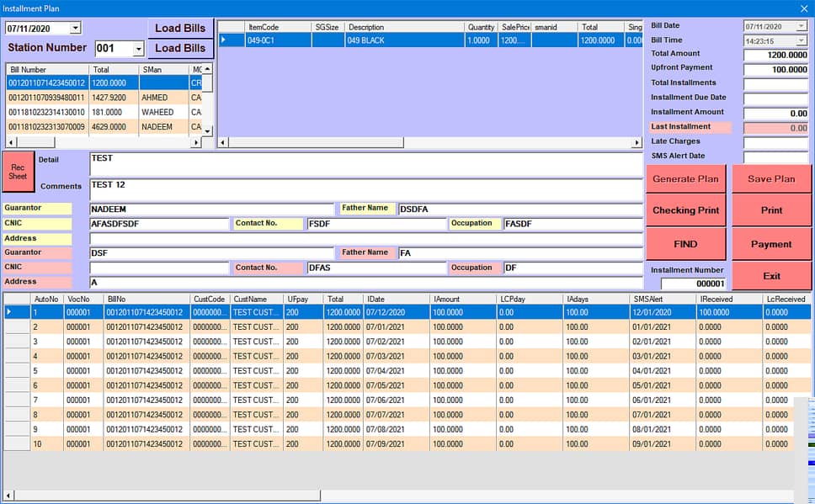Click item row 049-0C1 in items grid

pos(430,40)
